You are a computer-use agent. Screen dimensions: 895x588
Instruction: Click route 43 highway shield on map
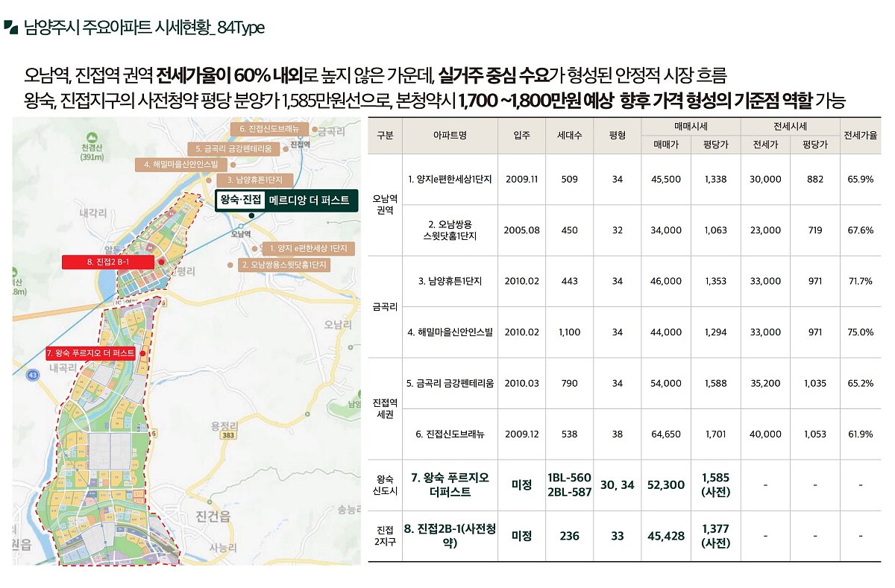(32, 377)
